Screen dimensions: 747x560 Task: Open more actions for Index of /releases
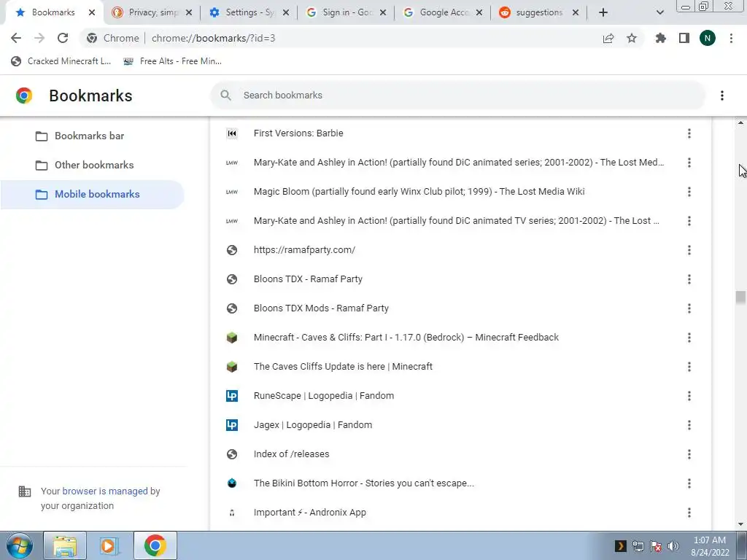click(689, 454)
